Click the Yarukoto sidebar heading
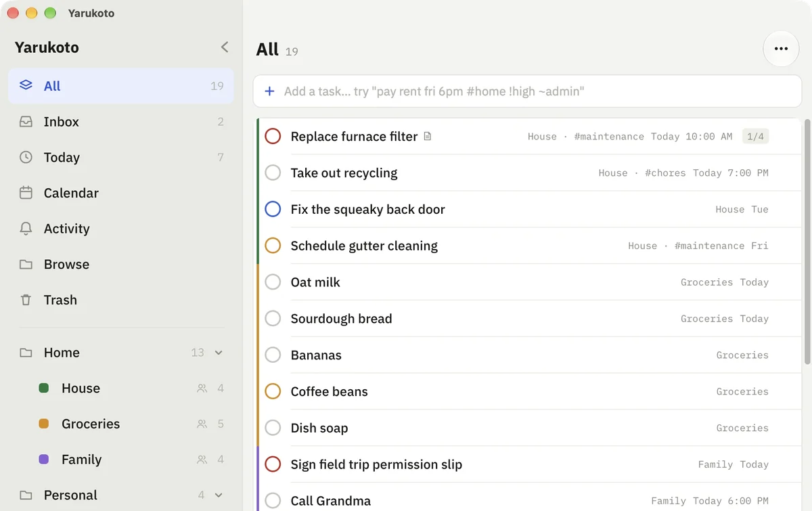Screen dimensions: 812x511 pyautogui.click(x=47, y=47)
